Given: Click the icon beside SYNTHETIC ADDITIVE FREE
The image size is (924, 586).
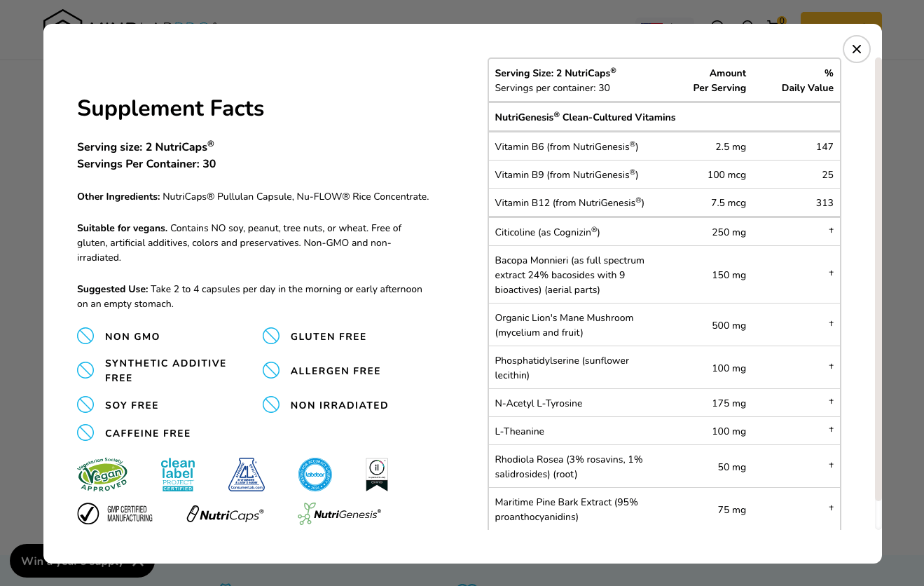Looking at the screenshot, I should click(x=85, y=370).
